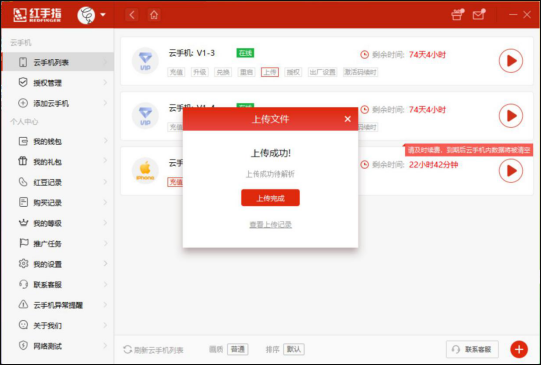Open the mail envelope icon at top right
The width and height of the screenshot is (541, 365).
pos(479,15)
